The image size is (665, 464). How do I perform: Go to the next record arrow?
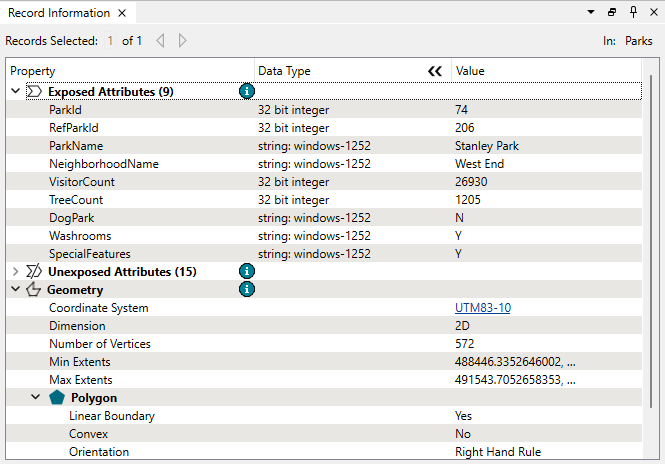click(182, 41)
